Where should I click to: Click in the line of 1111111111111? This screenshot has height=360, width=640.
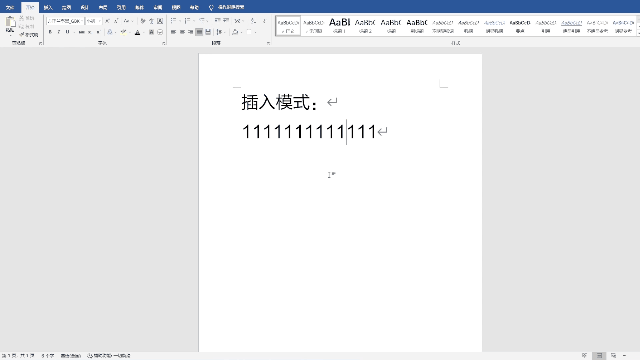(309, 132)
